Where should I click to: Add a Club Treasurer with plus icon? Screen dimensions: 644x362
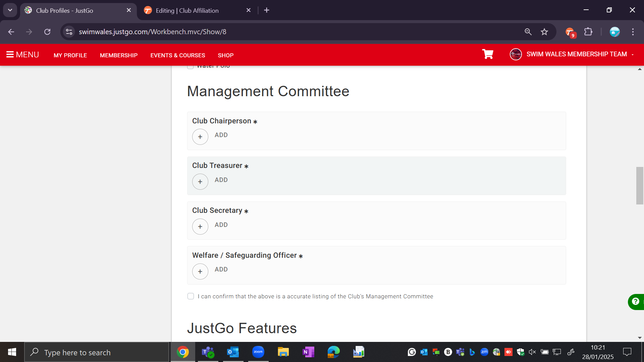pyautogui.click(x=200, y=182)
